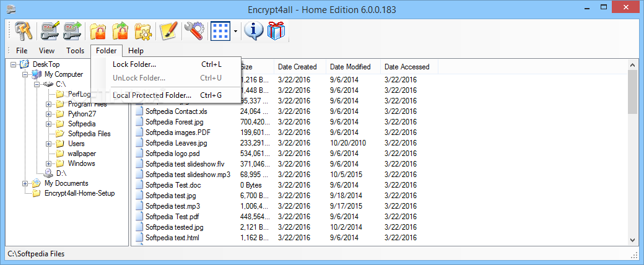Collapse the My Computer node
The image size is (644, 265).
click(x=25, y=74)
